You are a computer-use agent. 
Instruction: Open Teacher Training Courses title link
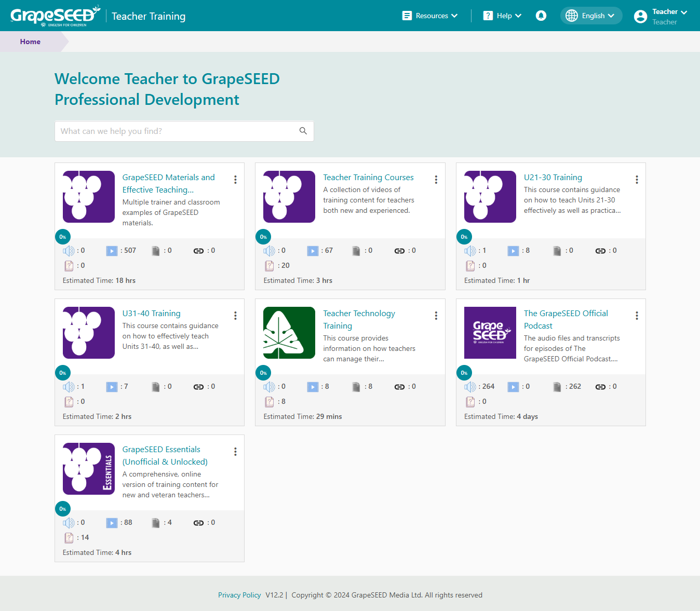coord(368,178)
